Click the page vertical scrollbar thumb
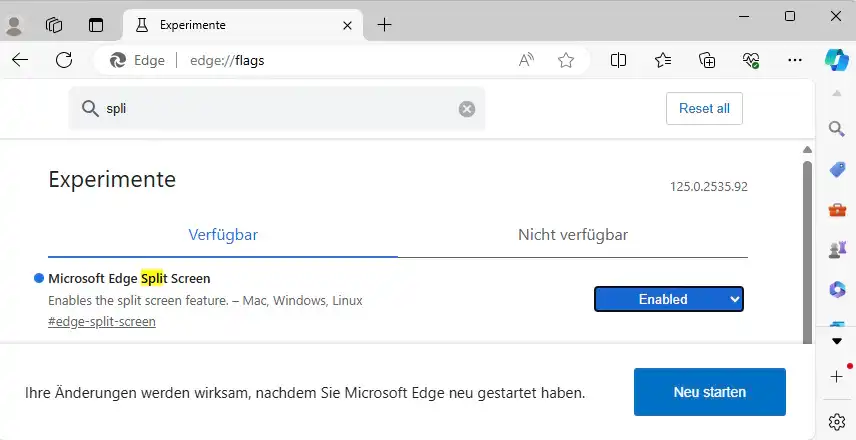 807,251
